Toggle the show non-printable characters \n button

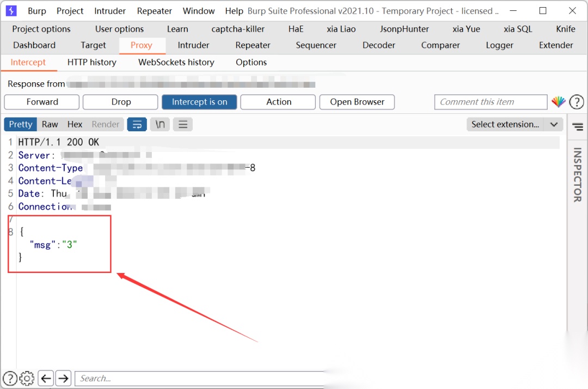click(160, 124)
